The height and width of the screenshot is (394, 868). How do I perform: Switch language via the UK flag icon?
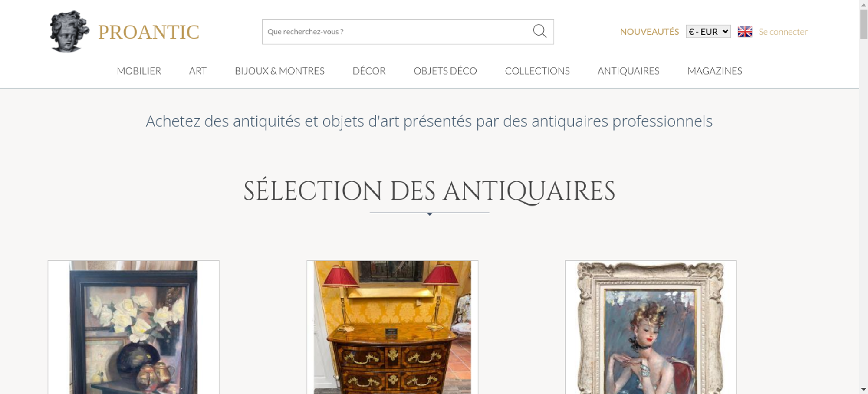tap(745, 32)
